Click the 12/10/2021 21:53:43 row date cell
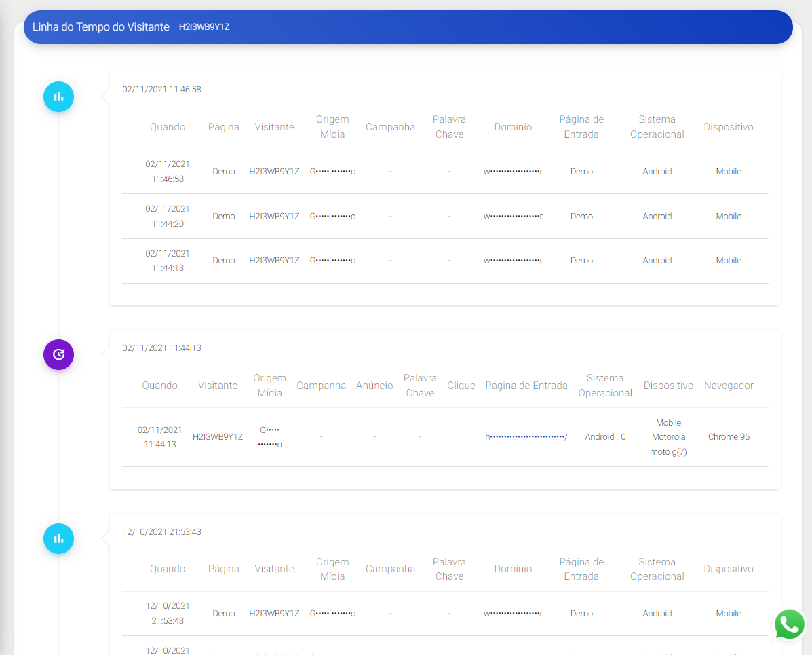Viewport: 812px width, 655px height. pyautogui.click(x=168, y=613)
